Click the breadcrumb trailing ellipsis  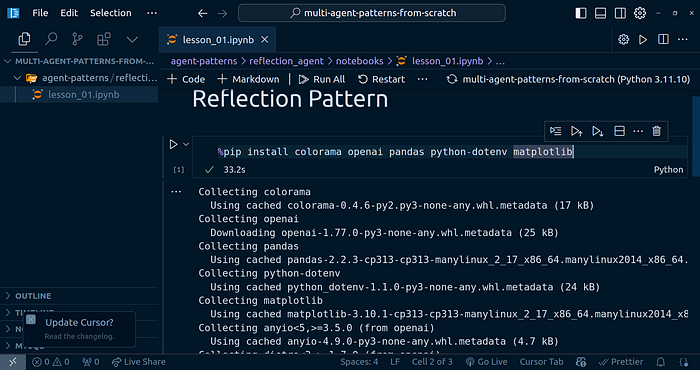click(x=500, y=61)
